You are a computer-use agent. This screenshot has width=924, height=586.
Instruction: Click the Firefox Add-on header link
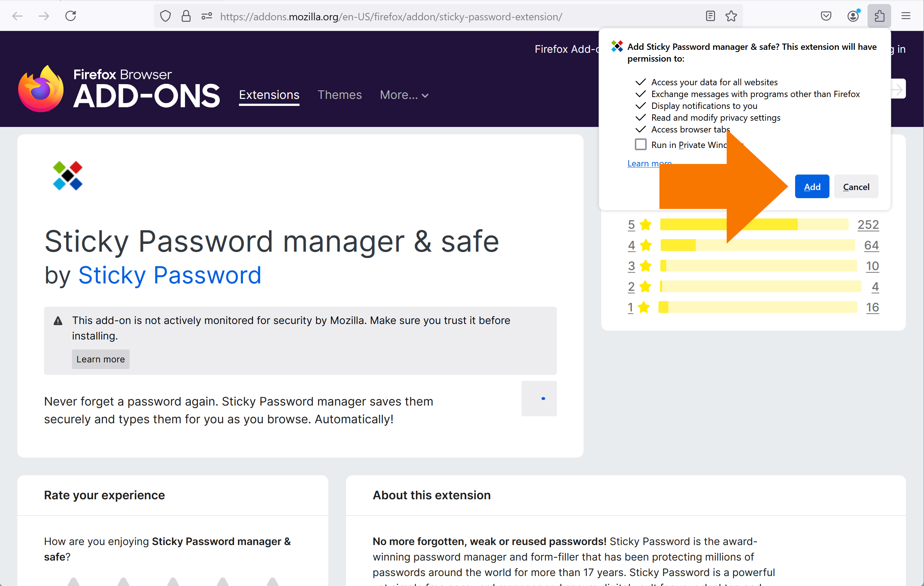(x=567, y=49)
